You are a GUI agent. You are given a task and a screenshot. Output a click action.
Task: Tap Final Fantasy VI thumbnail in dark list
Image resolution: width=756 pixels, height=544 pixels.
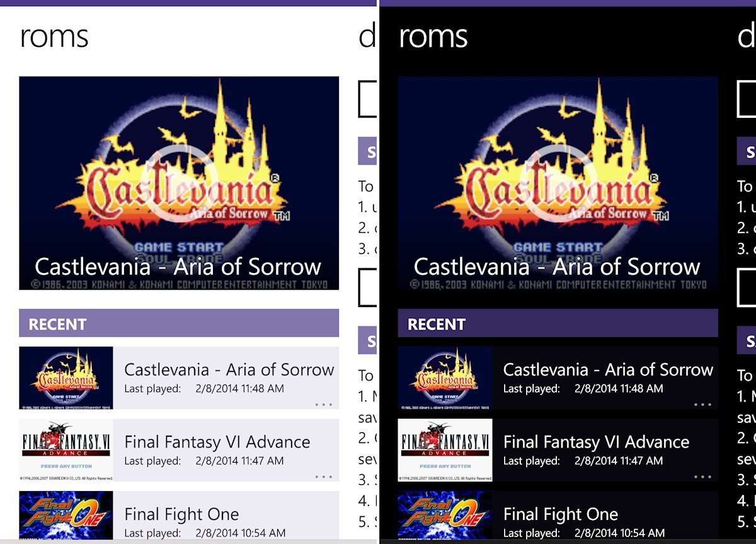point(445,450)
